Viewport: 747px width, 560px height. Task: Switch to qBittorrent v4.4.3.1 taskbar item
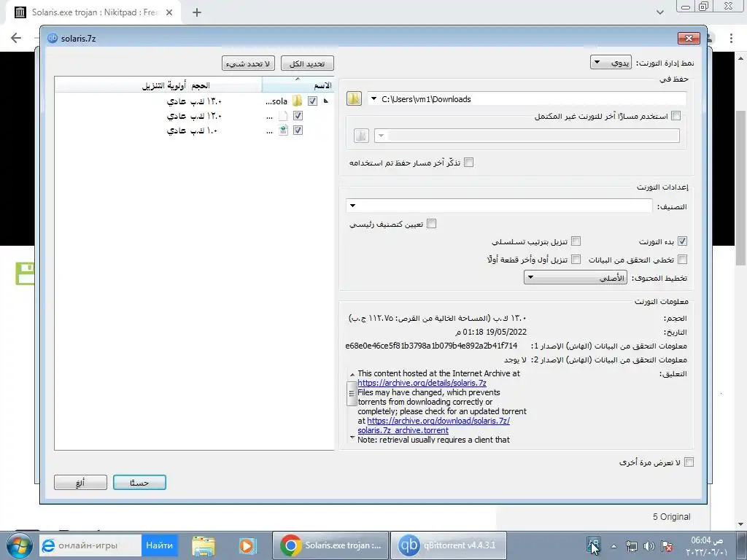[449, 545]
